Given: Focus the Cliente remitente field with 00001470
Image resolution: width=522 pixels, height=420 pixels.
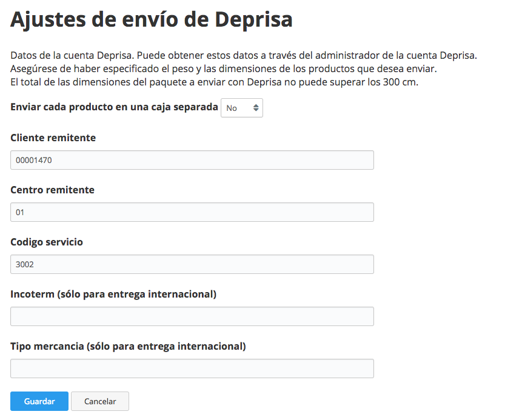Looking at the screenshot, I should [x=192, y=160].
